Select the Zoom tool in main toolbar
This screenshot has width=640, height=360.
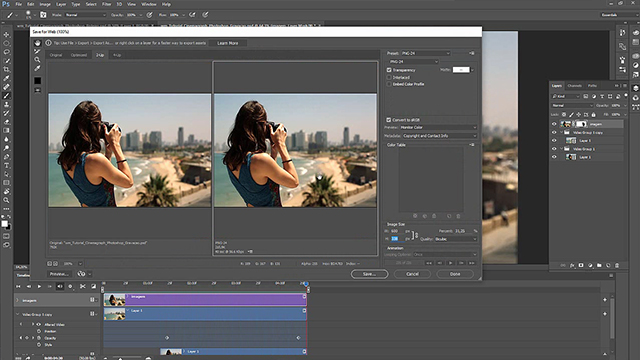[x=6, y=200]
